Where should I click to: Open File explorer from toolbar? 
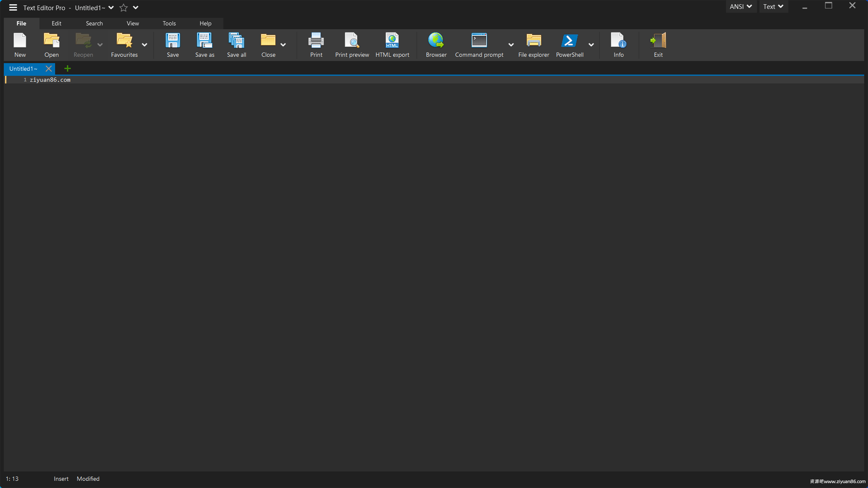533,41
